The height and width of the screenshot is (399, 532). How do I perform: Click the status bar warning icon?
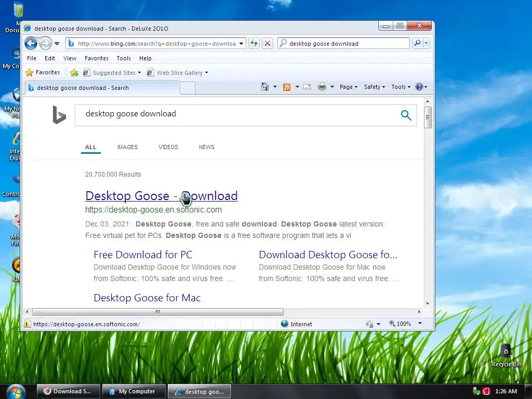click(x=27, y=324)
